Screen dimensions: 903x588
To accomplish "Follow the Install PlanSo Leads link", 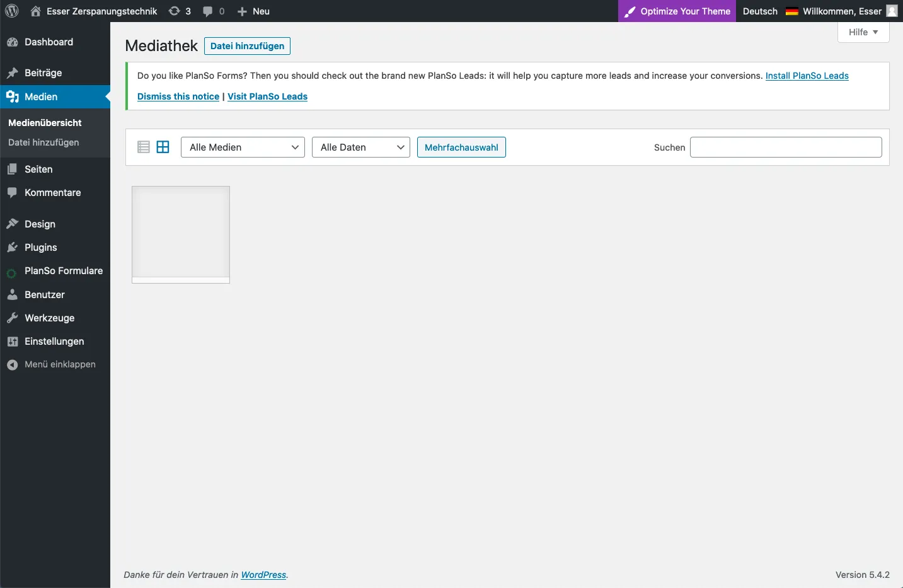I will pos(807,76).
